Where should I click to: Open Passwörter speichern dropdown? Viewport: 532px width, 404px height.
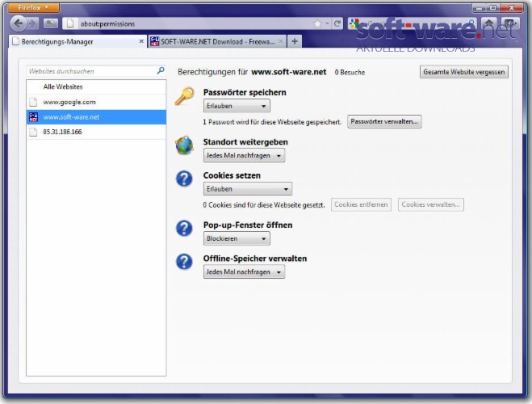(237, 106)
